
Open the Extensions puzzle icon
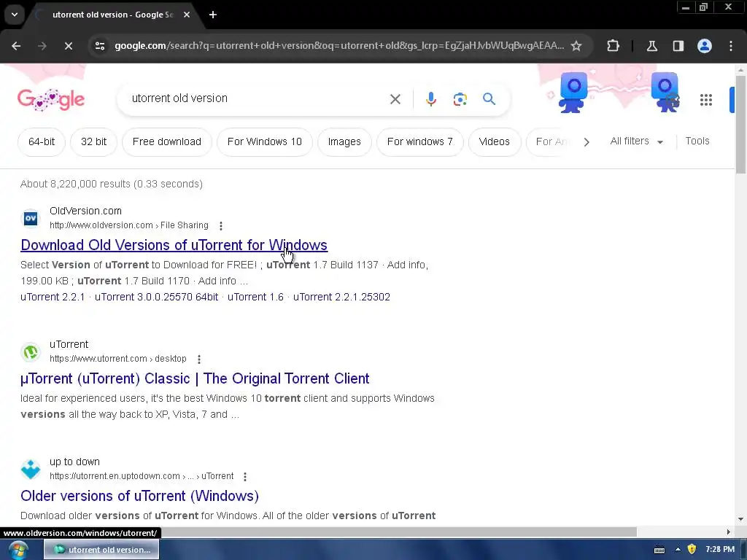[x=613, y=46]
